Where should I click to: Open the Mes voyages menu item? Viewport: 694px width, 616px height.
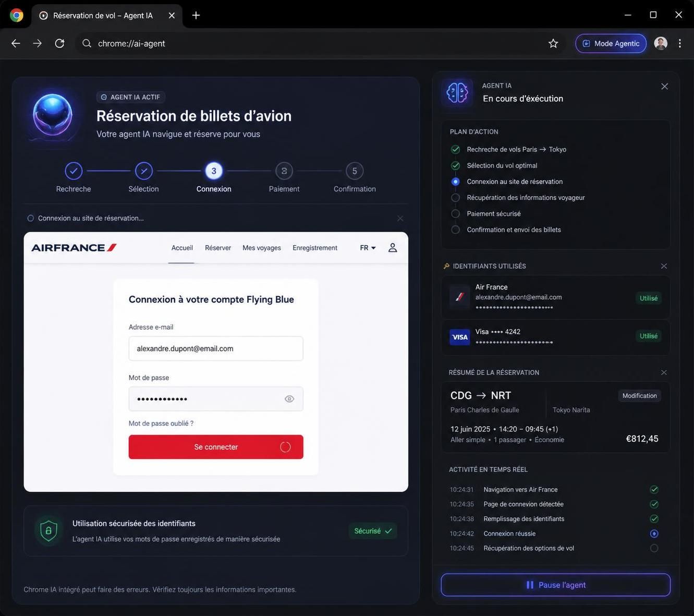point(262,248)
